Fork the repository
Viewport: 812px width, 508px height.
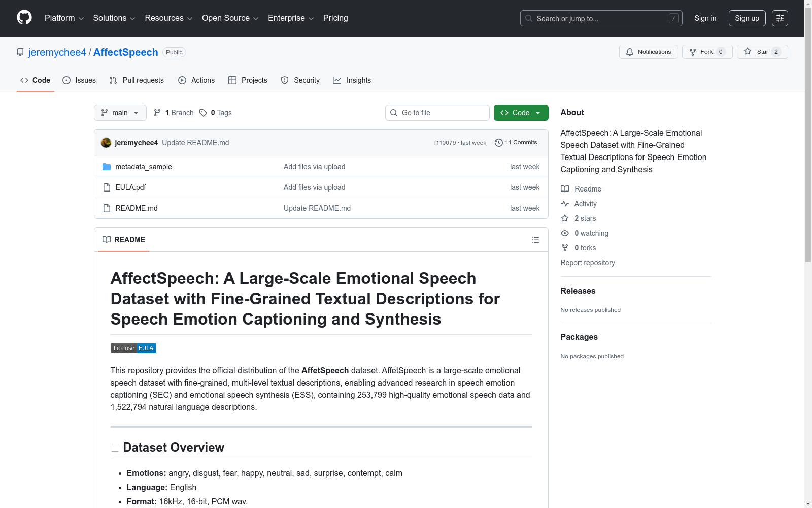click(x=707, y=52)
